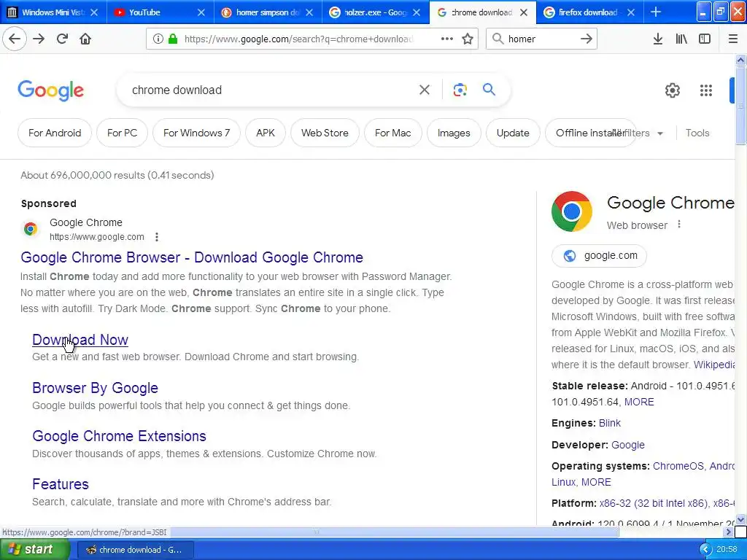Open the Browser By Google link
Screen dimensions: 747x560
coord(96,388)
